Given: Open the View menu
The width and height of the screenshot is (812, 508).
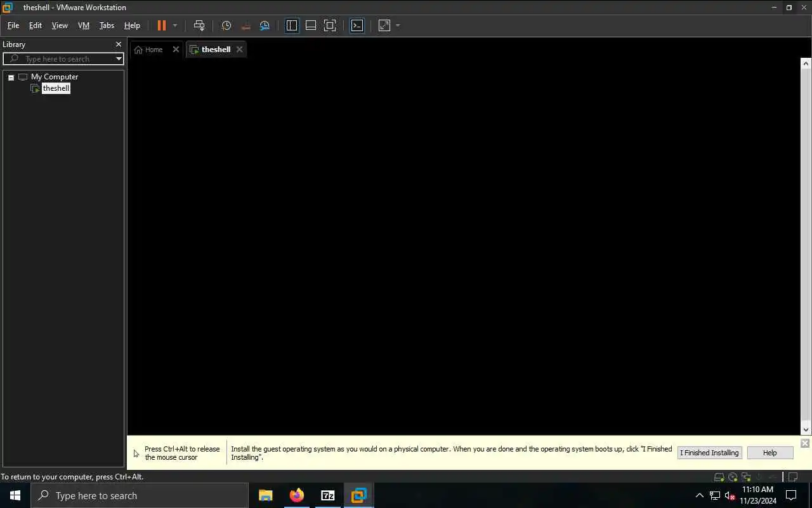Looking at the screenshot, I should click(60, 25).
